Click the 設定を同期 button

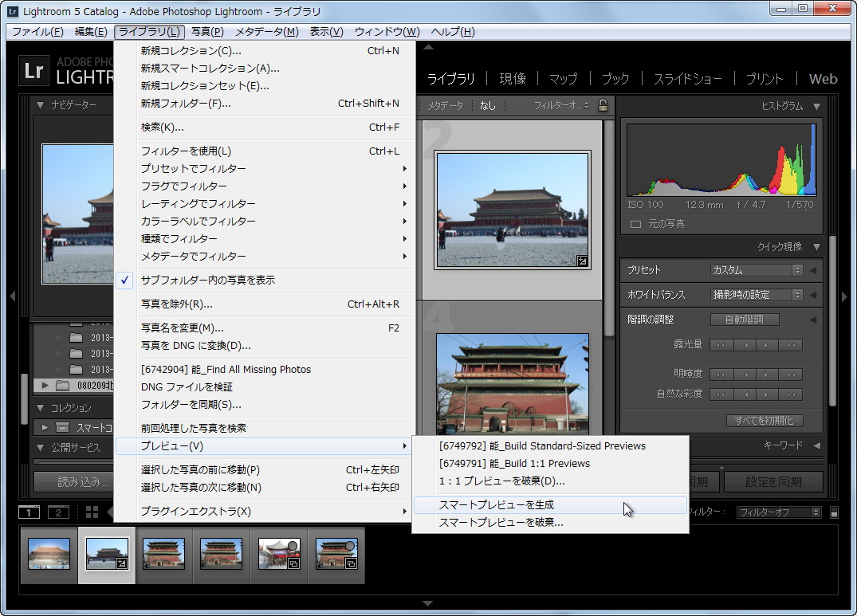(773, 481)
